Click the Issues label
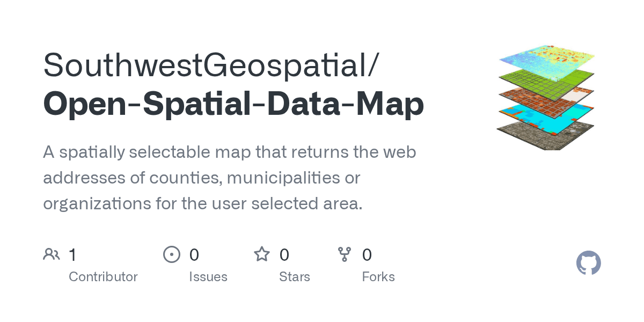This screenshot has height=322, width=644. [208, 277]
